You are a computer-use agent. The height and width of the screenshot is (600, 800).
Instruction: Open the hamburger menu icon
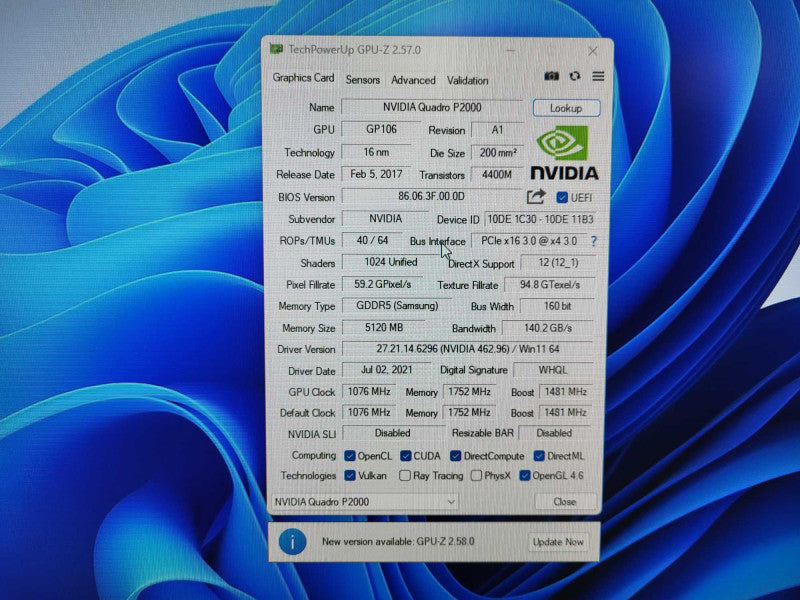pos(598,76)
